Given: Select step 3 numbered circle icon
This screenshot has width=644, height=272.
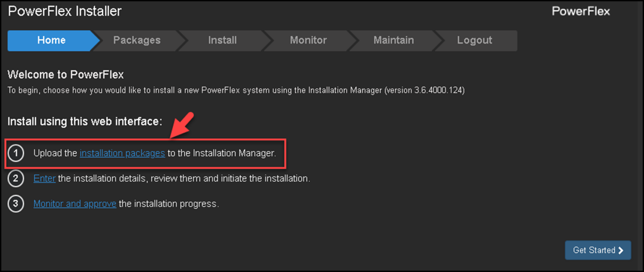Looking at the screenshot, I should pos(16,204).
